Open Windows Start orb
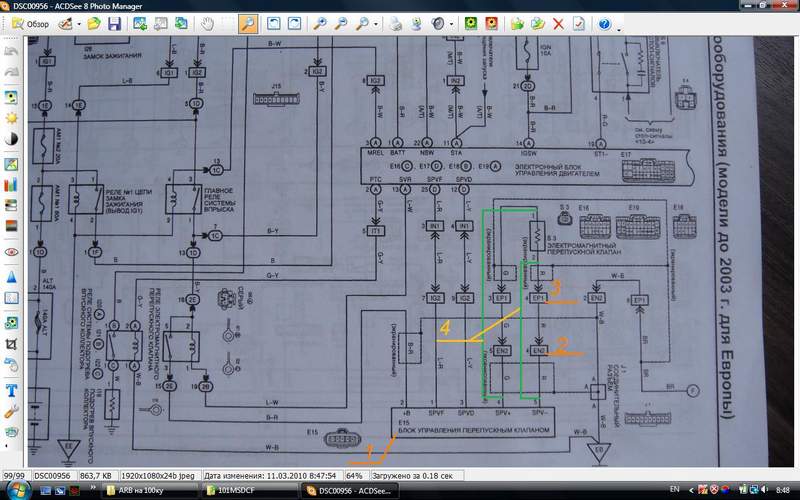800x500 pixels. tap(17, 490)
